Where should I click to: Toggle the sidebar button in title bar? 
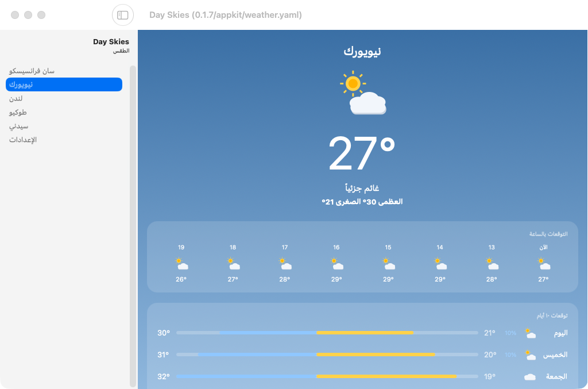123,15
